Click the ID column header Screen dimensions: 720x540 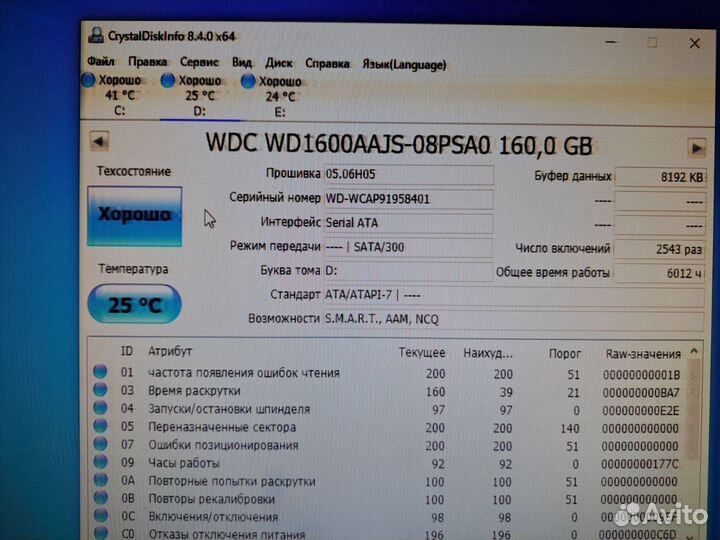pyautogui.click(x=127, y=351)
